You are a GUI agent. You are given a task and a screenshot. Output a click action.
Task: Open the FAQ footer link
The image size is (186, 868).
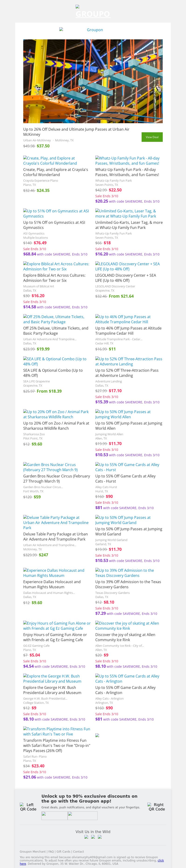tap(51, 851)
